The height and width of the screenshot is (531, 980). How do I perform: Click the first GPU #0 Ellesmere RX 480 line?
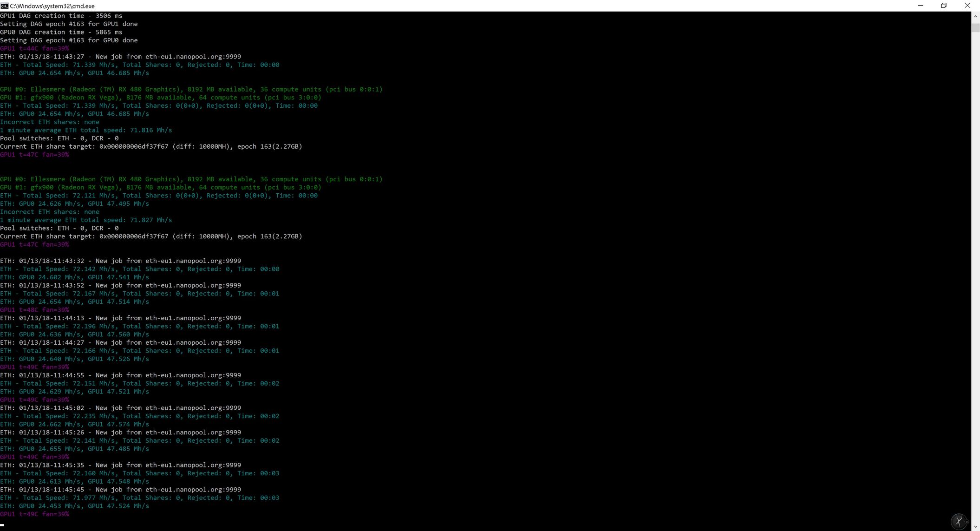click(x=191, y=89)
